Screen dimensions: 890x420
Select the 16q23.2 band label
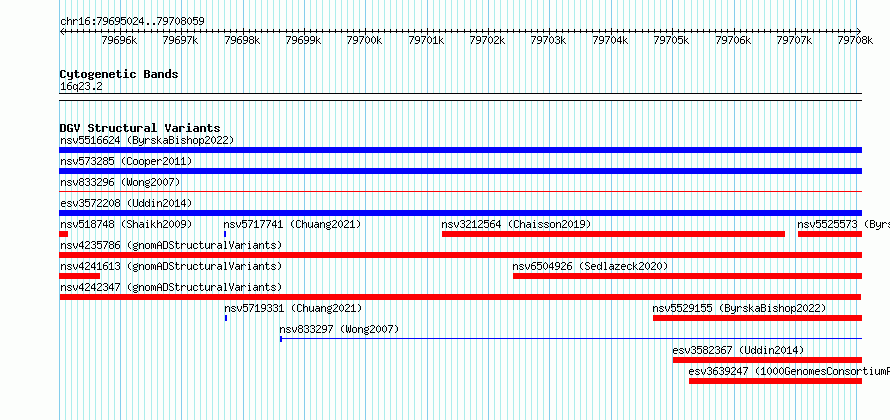(81, 87)
